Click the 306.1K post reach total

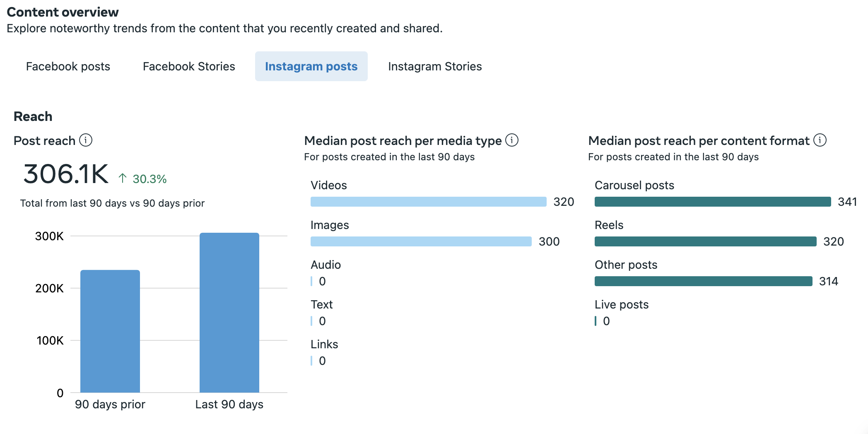click(66, 174)
